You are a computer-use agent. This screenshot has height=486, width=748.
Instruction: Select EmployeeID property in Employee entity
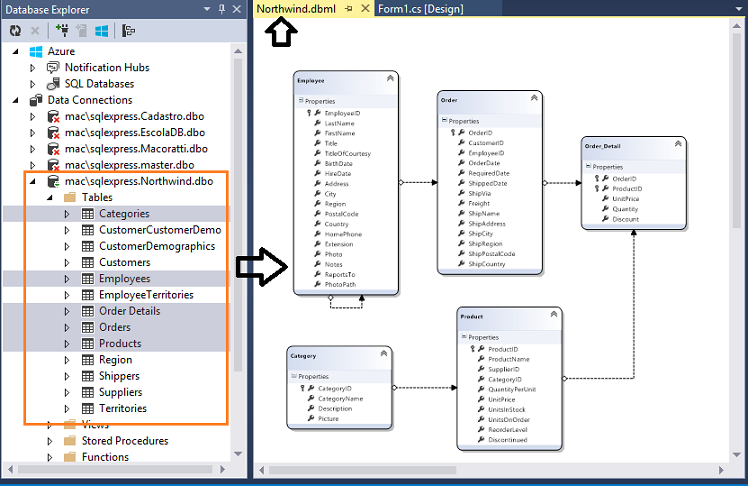point(343,113)
